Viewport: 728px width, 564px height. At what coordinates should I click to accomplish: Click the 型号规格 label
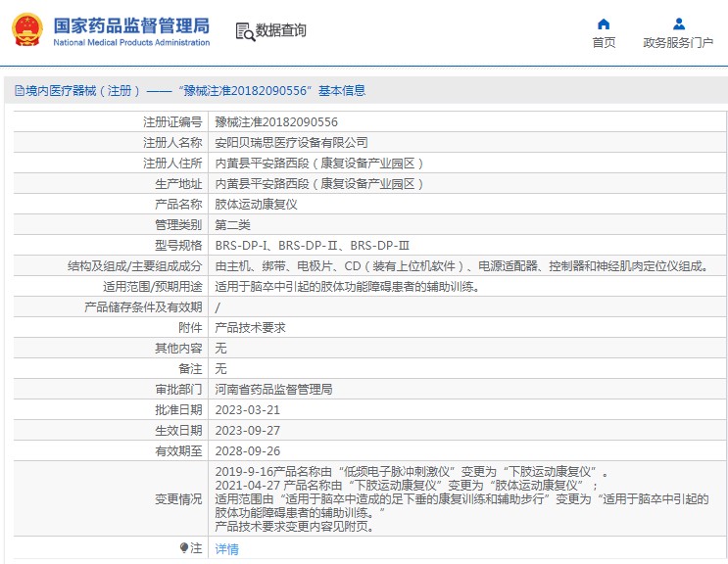[x=178, y=246]
